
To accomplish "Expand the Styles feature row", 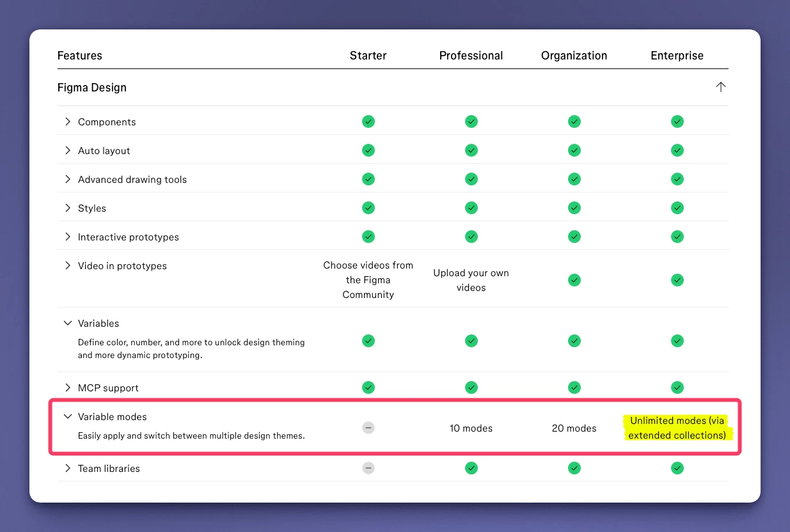I will 67,208.
